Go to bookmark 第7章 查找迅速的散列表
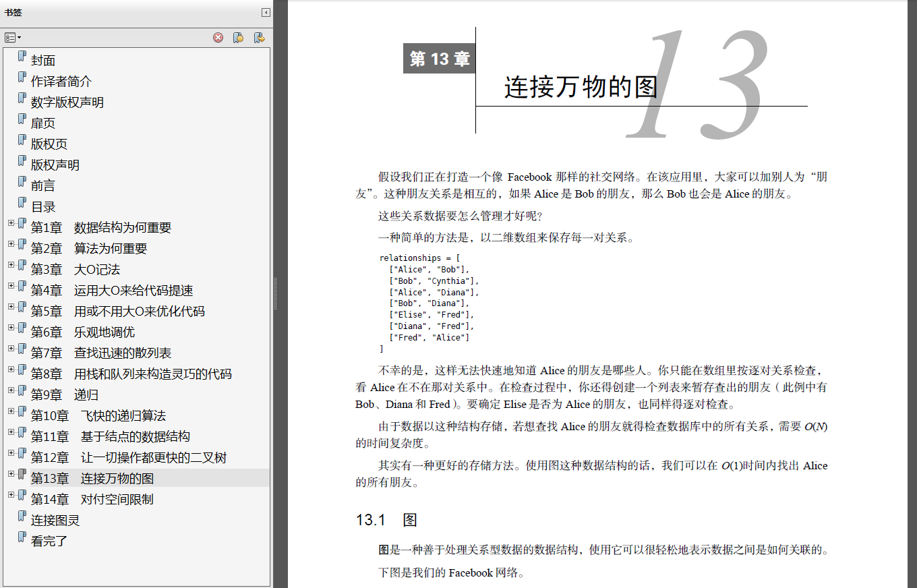917x588 pixels. (x=101, y=353)
